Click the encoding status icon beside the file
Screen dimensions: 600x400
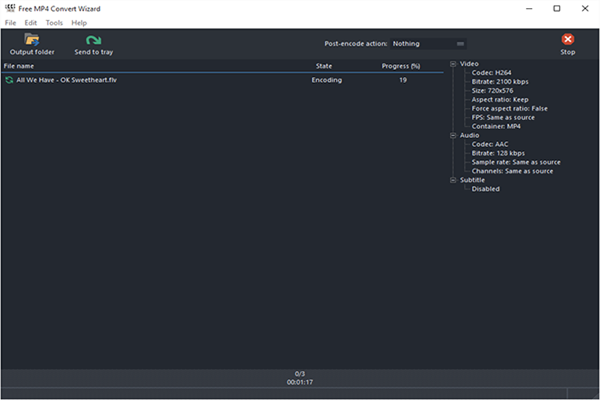point(9,79)
